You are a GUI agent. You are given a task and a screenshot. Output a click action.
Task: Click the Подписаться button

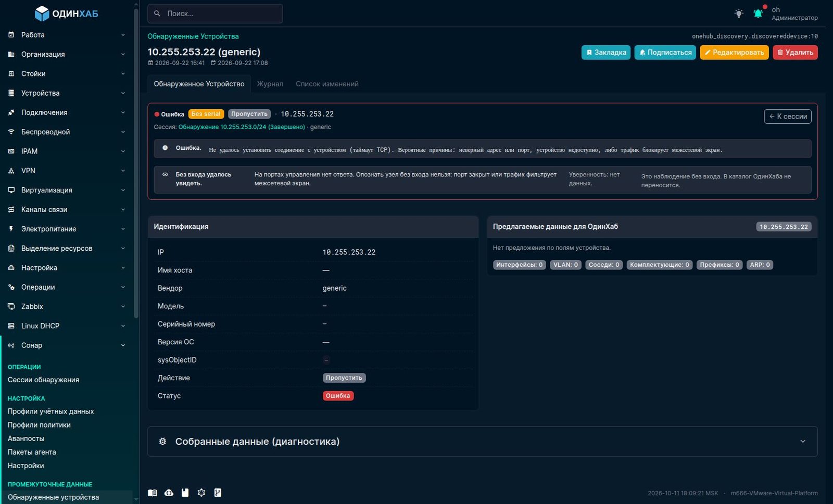(x=665, y=53)
